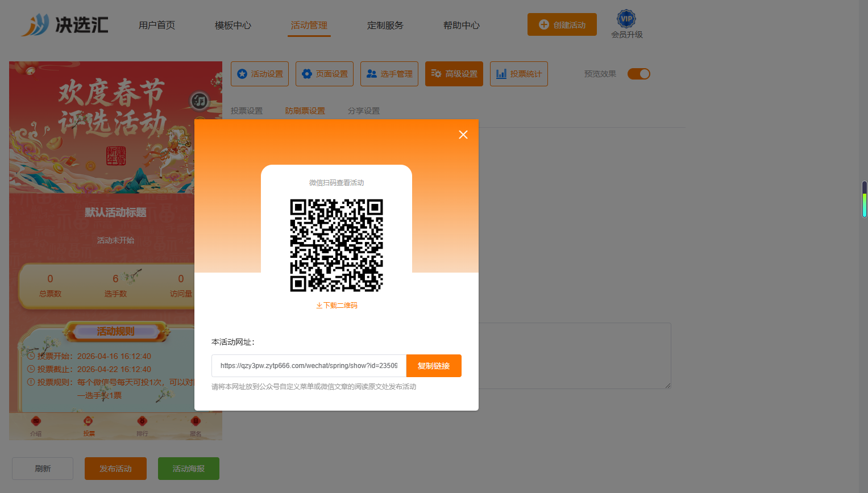Image resolution: width=868 pixels, height=493 pixels.
Task: Open the 选手管理 toolbar button
Action: tap(389, 74)
